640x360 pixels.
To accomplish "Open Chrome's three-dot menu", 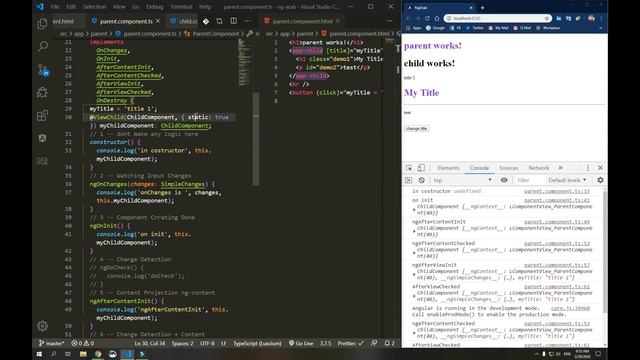I will (601, 18).
